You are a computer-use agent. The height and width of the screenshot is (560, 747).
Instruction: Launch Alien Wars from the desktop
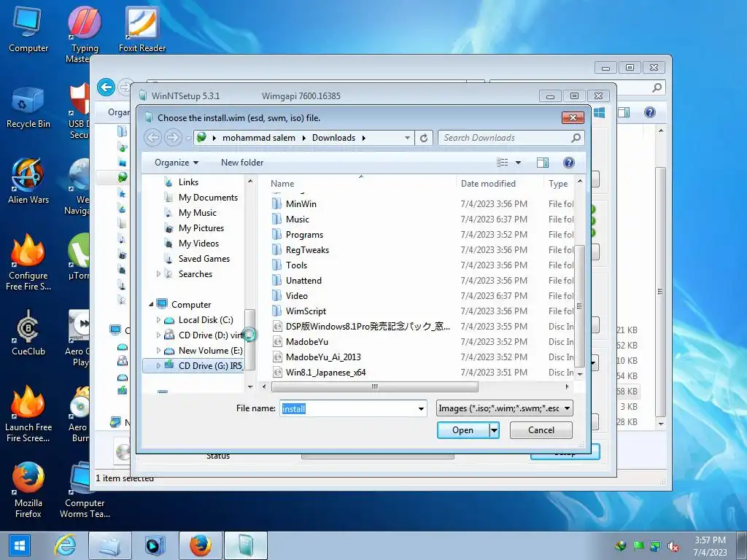(28, 182)
